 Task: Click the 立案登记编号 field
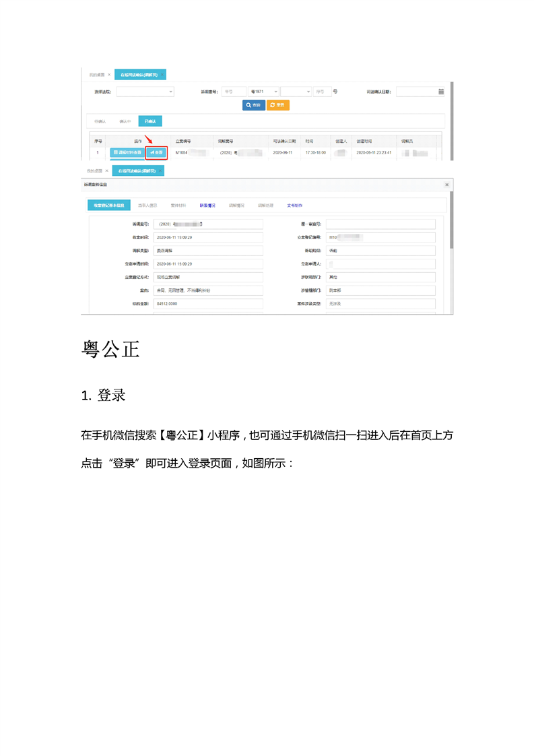(380, 237)
